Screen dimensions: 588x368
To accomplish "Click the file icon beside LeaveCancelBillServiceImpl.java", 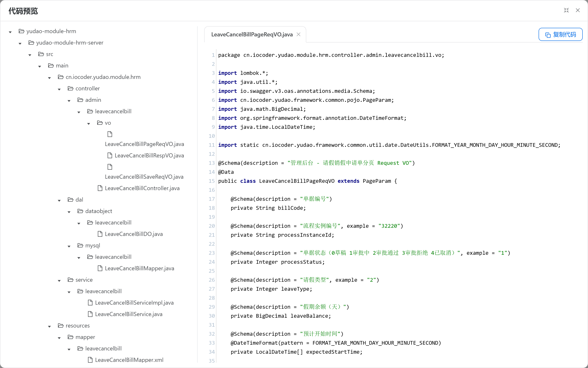I will click(90, 303).
